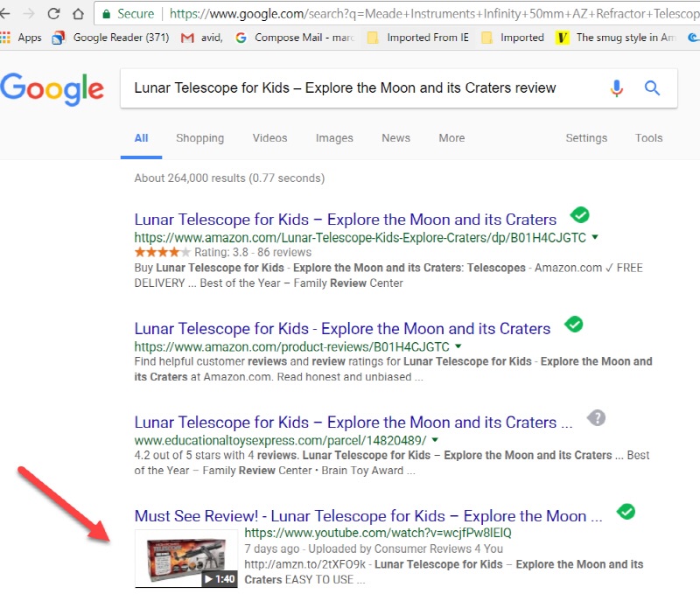Click the browser address bar URL
Viewport: 700px width, 608px height.
click(x=434, y=14)
